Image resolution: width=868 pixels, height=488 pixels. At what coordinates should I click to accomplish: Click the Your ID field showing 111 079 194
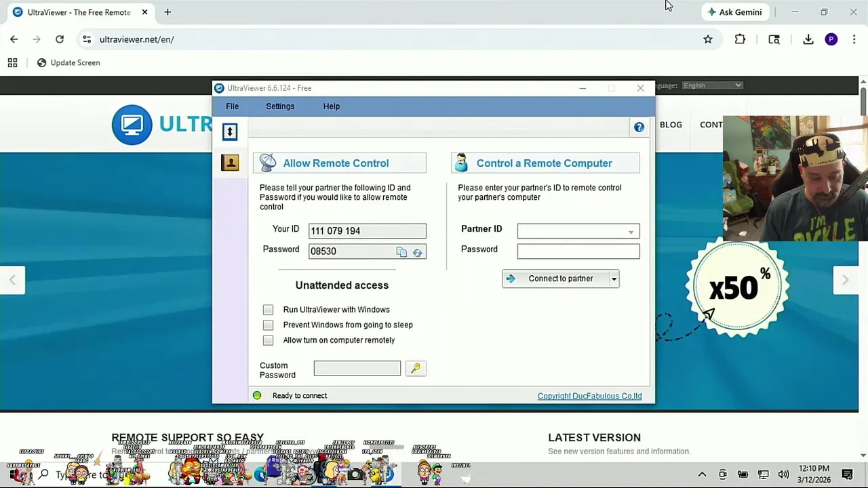click(368, 230)
